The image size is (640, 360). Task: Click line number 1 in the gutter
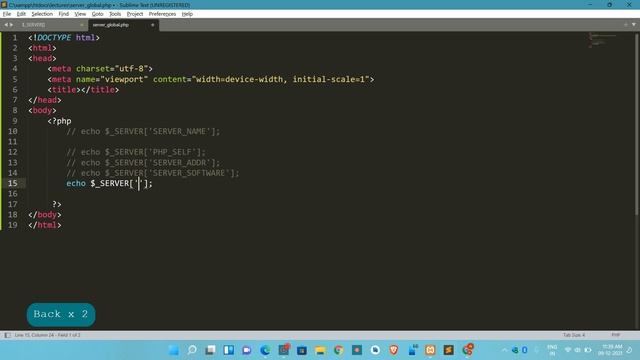pos(15,38)
